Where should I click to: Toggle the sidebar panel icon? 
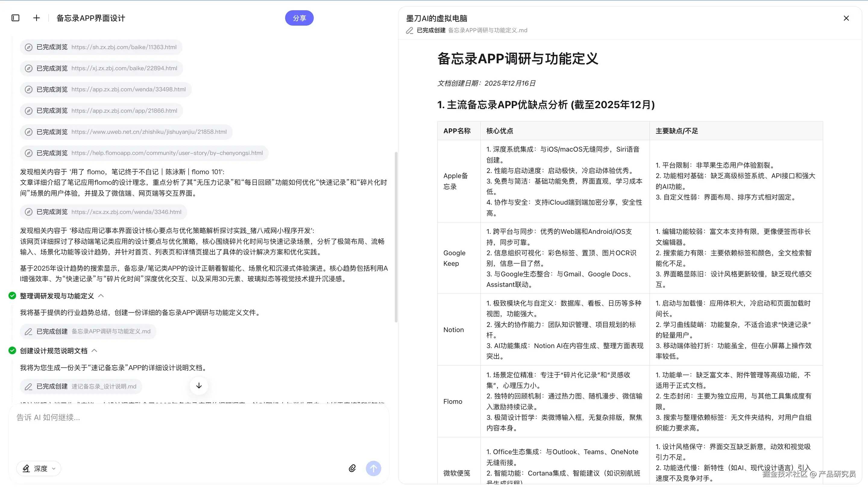click(x=15, y=18)
